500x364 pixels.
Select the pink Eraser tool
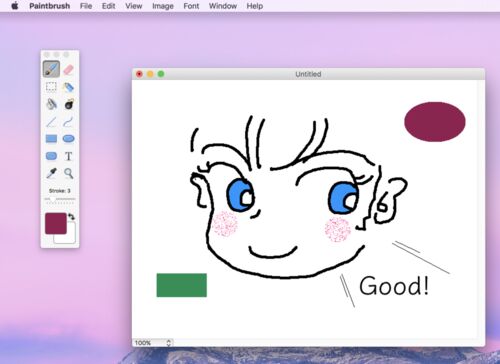pyautogui.click(x=68, y=69)
